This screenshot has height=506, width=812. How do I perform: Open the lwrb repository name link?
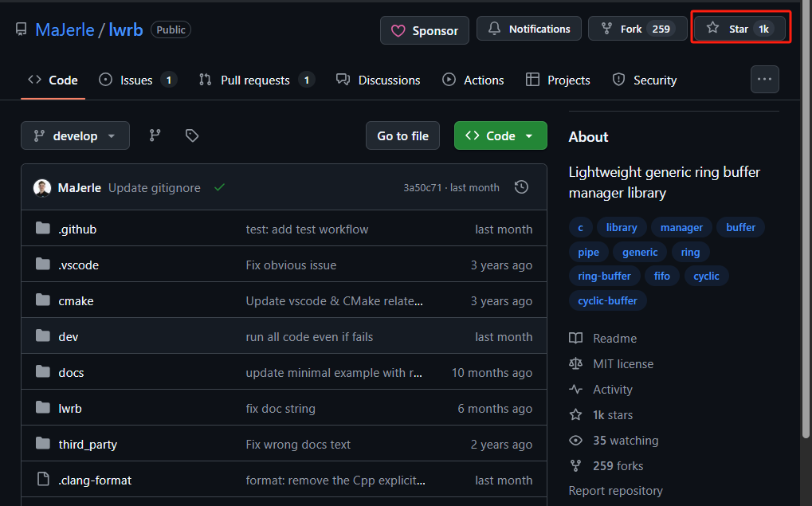coord(126,29)
